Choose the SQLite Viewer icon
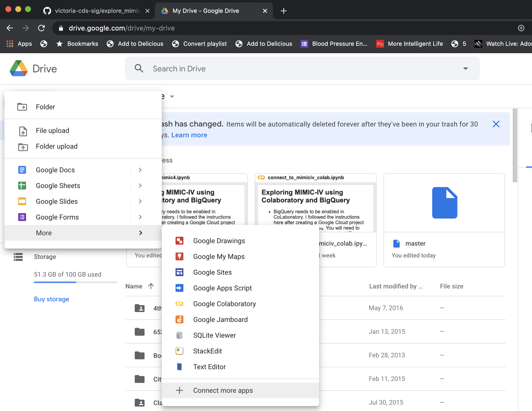 pos(179,335)
